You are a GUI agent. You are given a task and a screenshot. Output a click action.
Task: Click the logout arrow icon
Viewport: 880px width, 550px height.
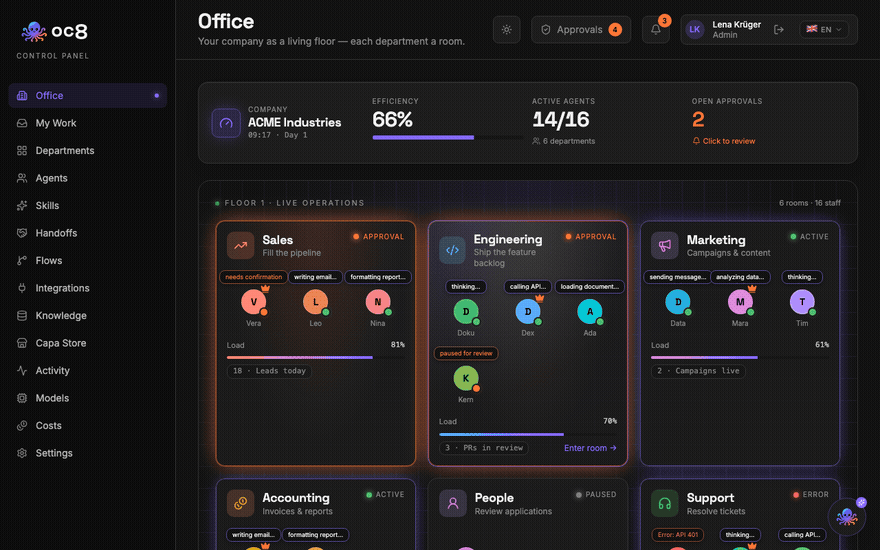point(778,30)
